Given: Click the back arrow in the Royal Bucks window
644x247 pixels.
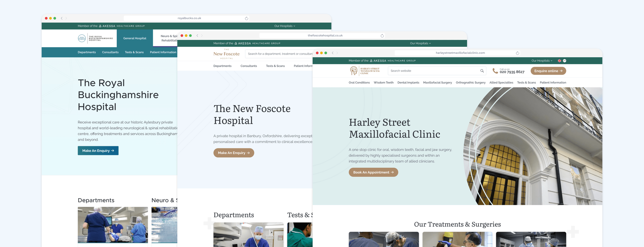Looking at the screenshot, I should pos(62,18).
